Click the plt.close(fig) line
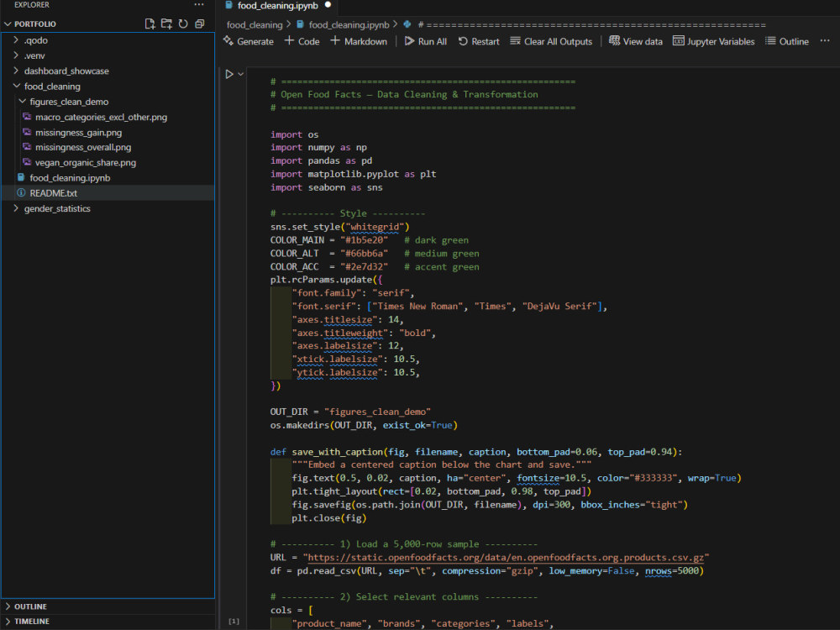The image size is (840, 630). 329,518
